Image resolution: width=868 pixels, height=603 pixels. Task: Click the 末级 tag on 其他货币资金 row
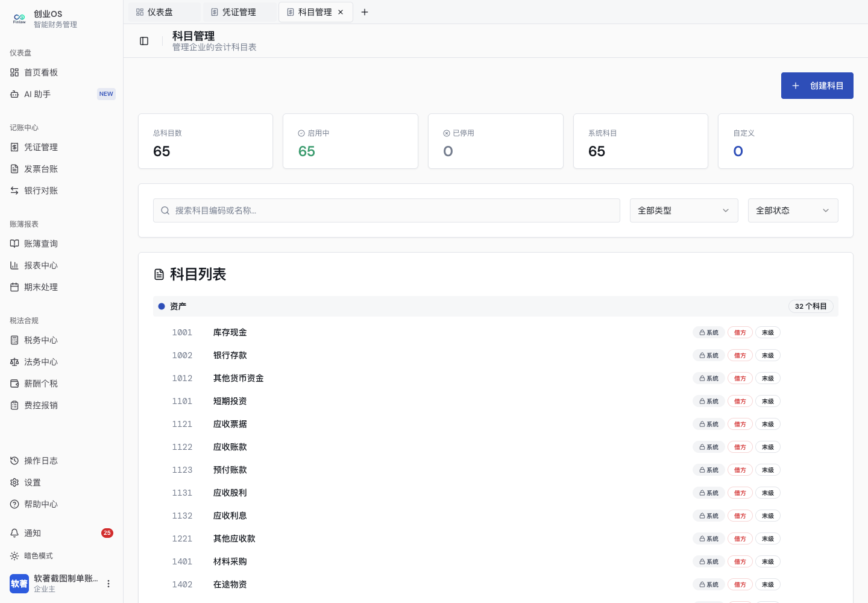point(768,378)
